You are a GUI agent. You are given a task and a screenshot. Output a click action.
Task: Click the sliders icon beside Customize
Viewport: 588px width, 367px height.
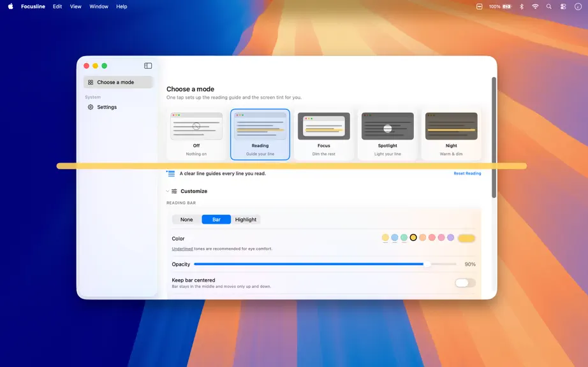click(174, 191)
